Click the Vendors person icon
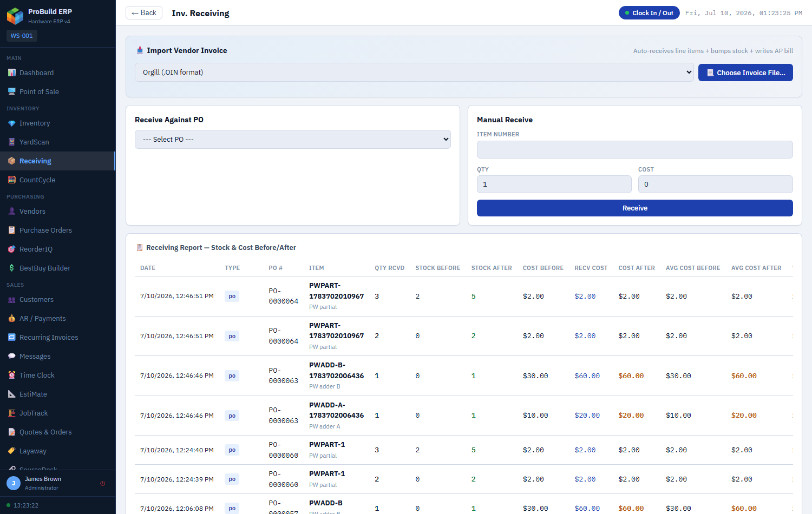Image resolution: width=812 pixels, height=514 pixels. [11, 211]
